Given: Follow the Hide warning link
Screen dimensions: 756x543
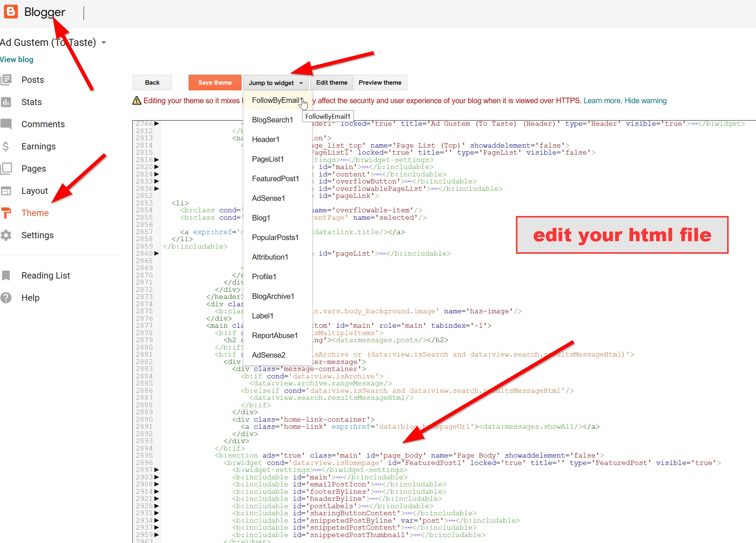Looking at the screenshot, I should 645,101.
